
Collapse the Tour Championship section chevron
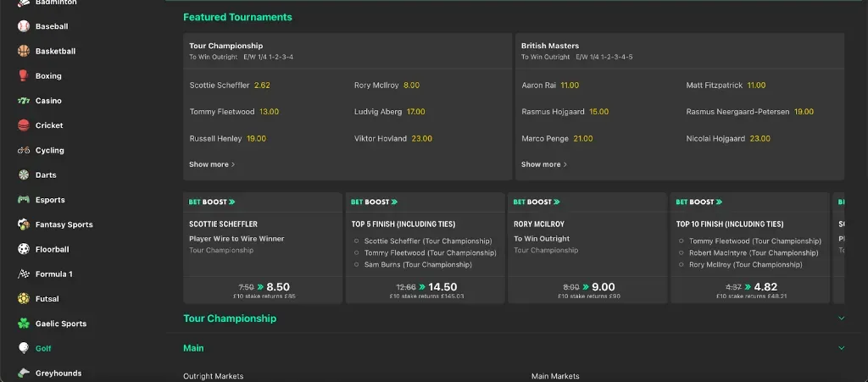tap(841, 318)
